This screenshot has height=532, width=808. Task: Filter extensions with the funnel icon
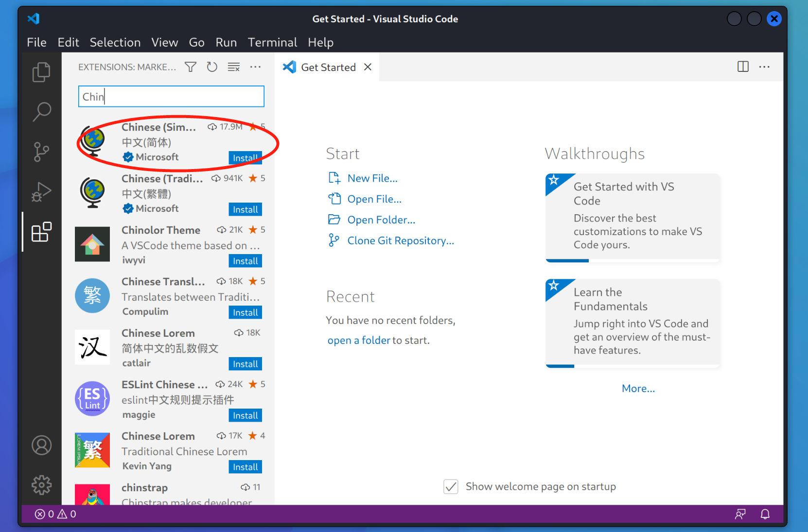pyautogui.click(x=191, y=67)
